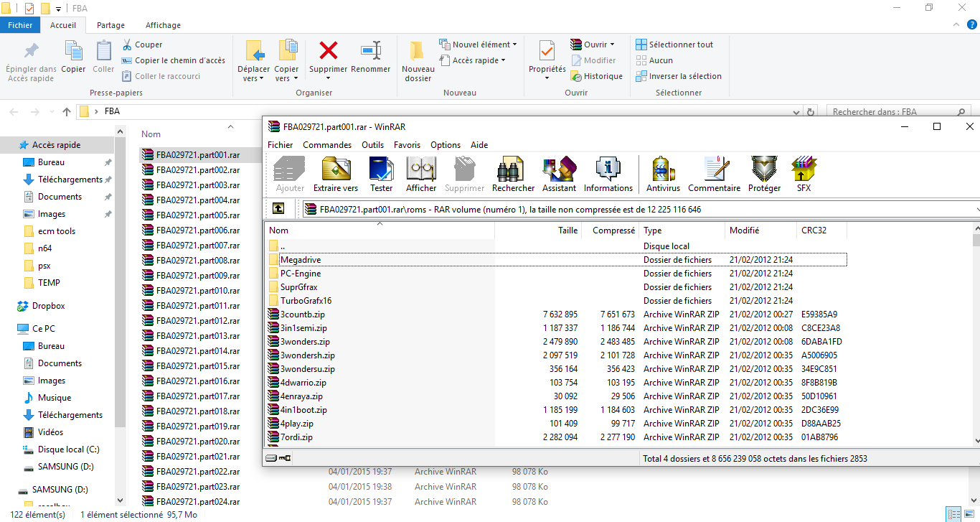Viewport: 980px width, 522px height.
Task: Click Explorer Up arrow navigation button
Action: click(67, 111)
